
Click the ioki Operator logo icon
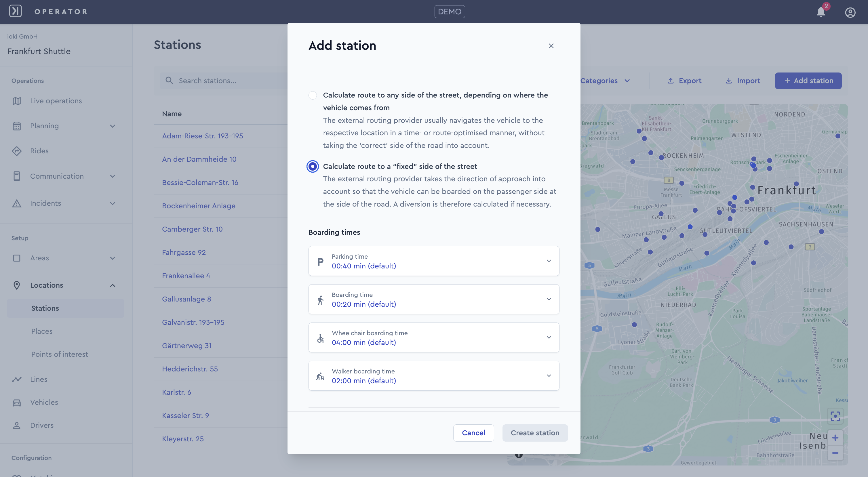pyautogui.click(x=16, y=12)
